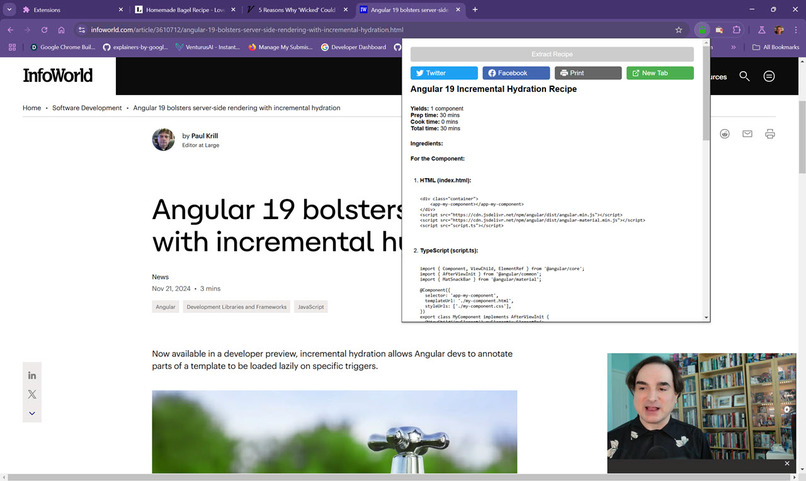This screenshot has height=481, width=806.
Task: Open Manage My Submis... bookmark
Action: pos(280,47)
